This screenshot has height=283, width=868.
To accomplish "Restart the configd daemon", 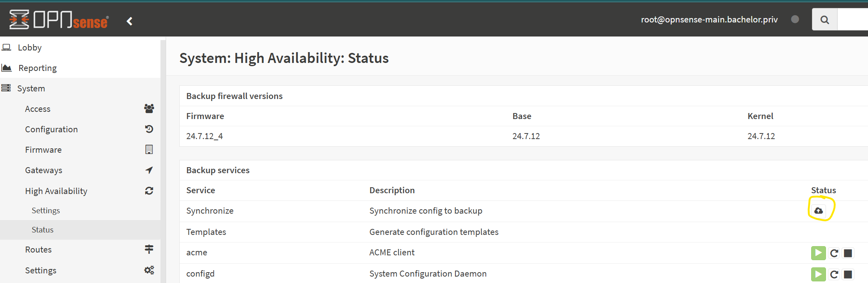I will (834, 274).
